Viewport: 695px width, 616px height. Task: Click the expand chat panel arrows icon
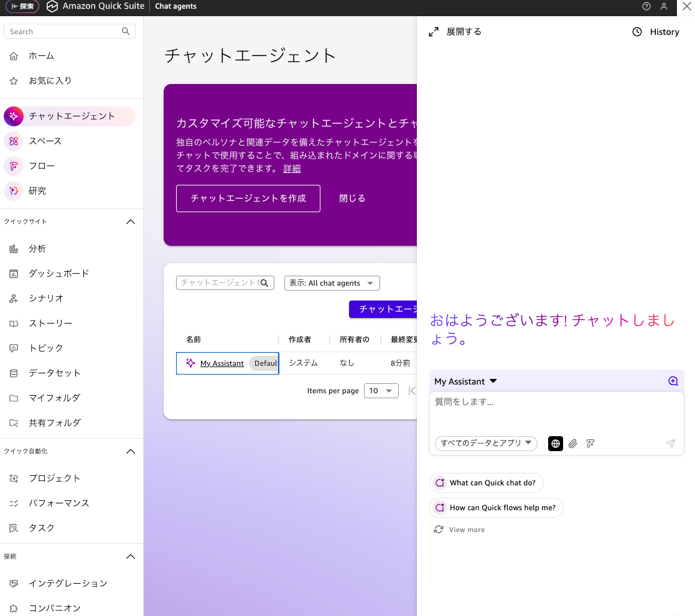(x=434, y=32)
